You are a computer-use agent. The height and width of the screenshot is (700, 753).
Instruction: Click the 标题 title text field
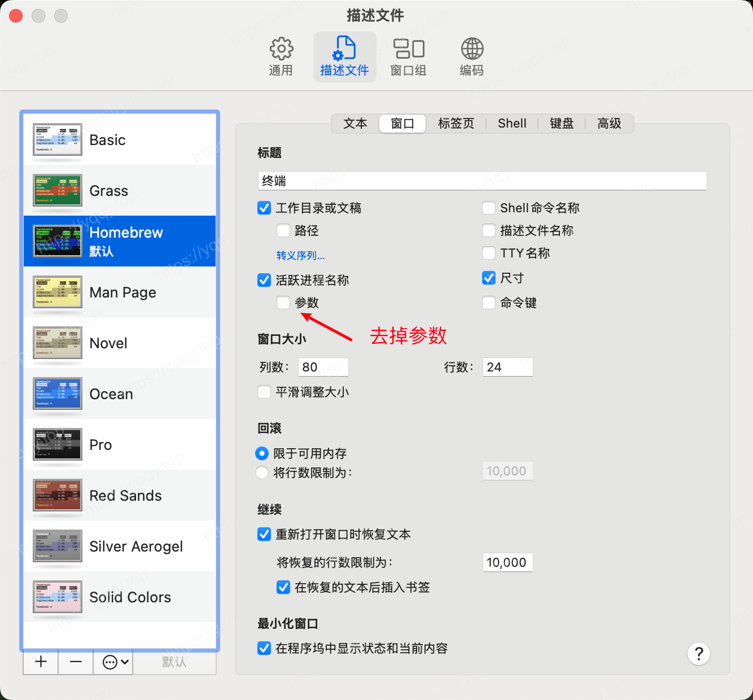pyautogui.click(x=481, y=181)
